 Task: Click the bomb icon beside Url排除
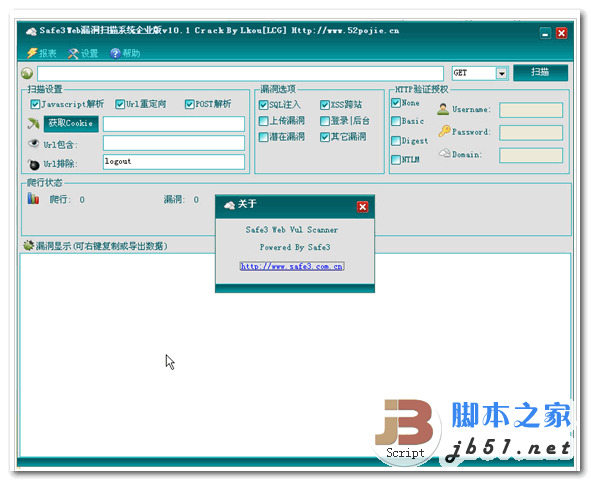click(34, 164)
